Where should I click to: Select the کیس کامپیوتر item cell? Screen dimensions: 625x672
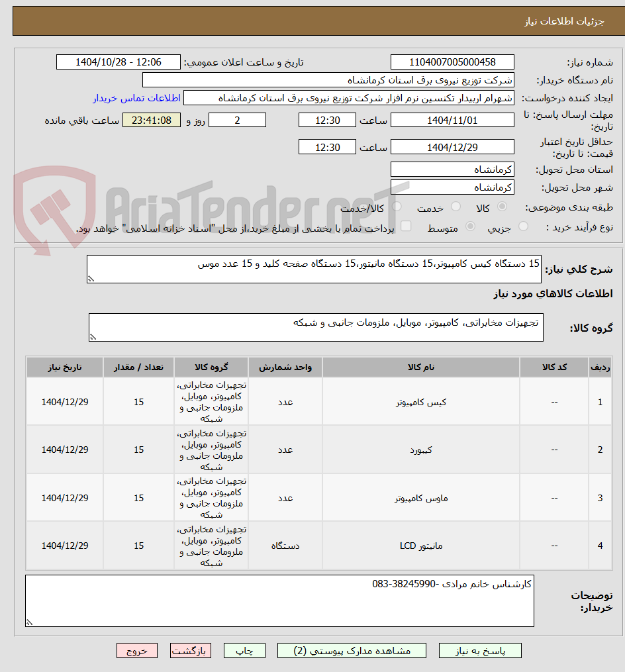421,402
